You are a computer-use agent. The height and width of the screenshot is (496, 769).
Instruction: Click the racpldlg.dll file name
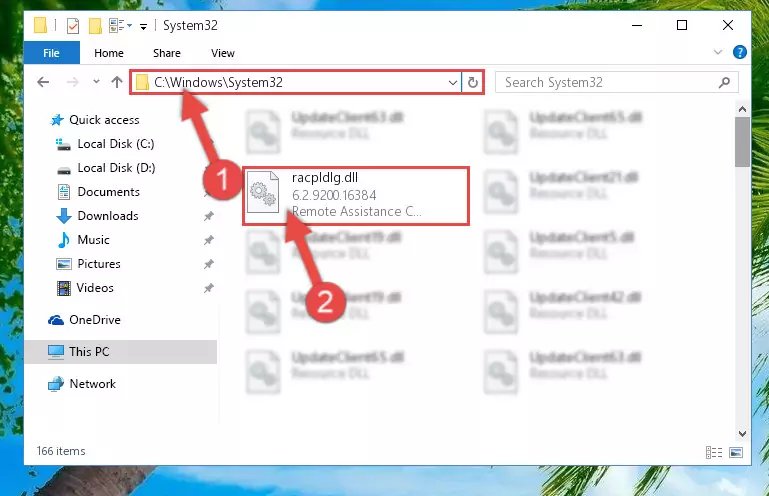click(x=325, y=178)
